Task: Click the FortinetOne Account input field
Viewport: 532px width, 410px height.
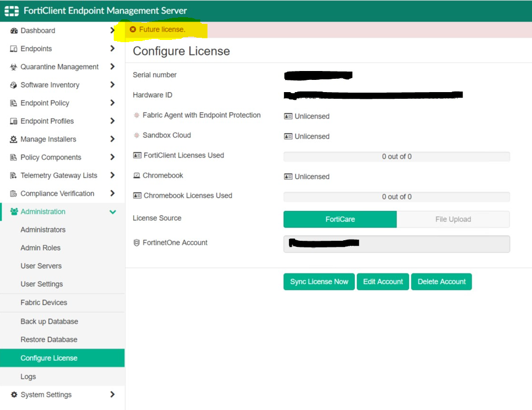Action: tap(397, 244)
